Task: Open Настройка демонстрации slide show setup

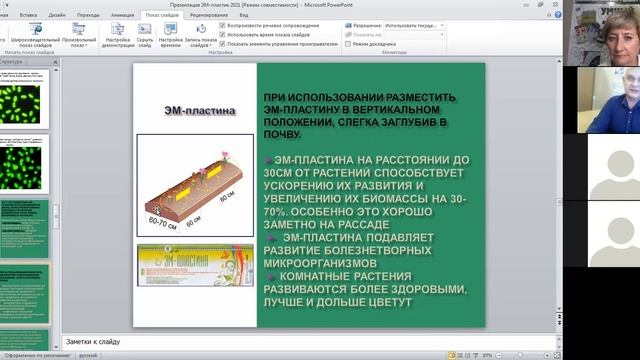Action: (118, 35)
